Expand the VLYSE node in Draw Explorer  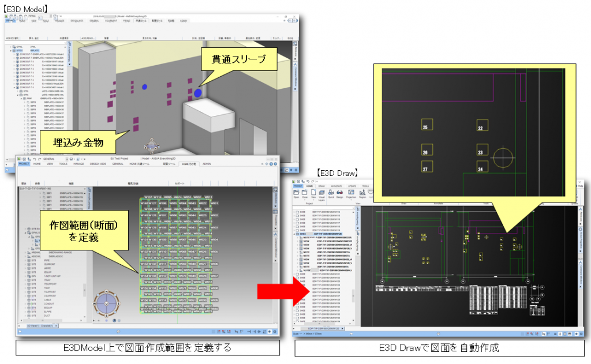point(298,270)
